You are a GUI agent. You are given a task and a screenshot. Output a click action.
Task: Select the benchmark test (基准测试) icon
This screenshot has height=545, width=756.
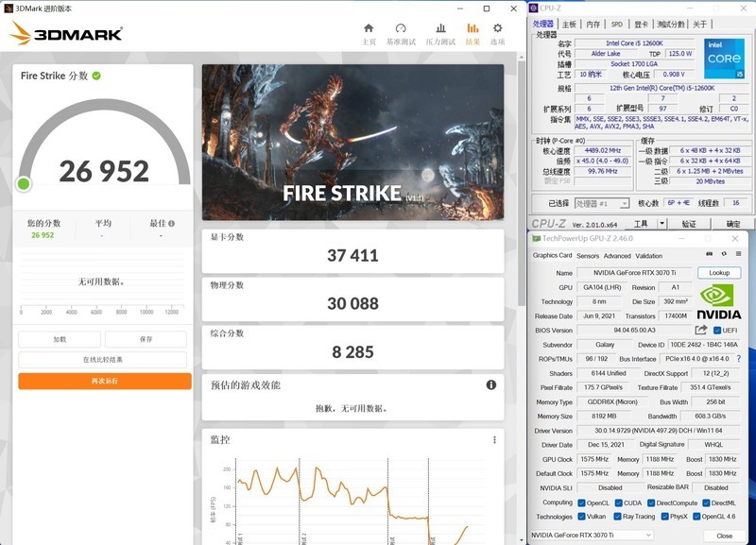coord(400,30)
